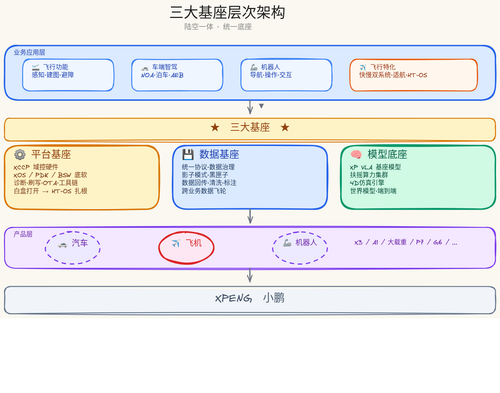This screenshot has height=393, width=500.
Task: Click the subtitle 陆空一体 · 统一底座
Action: pos(218,27)
